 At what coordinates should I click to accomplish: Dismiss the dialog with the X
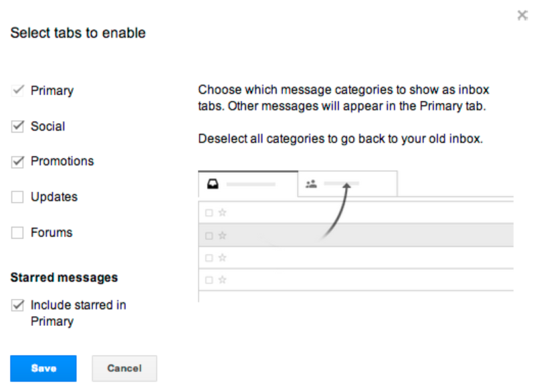(x=522, y=15)
